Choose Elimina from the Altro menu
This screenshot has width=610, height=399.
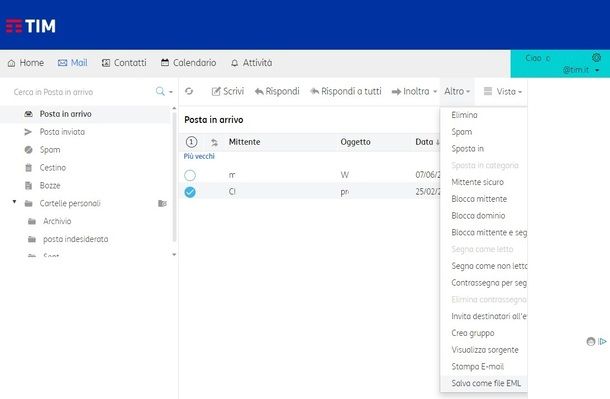pyautogui.click(x=464, y=115)
